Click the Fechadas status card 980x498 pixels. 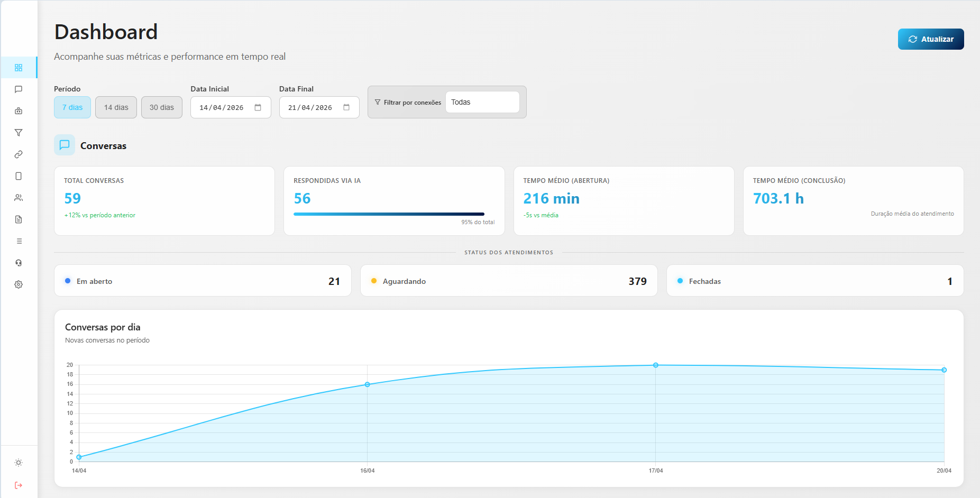pos(815,281)
